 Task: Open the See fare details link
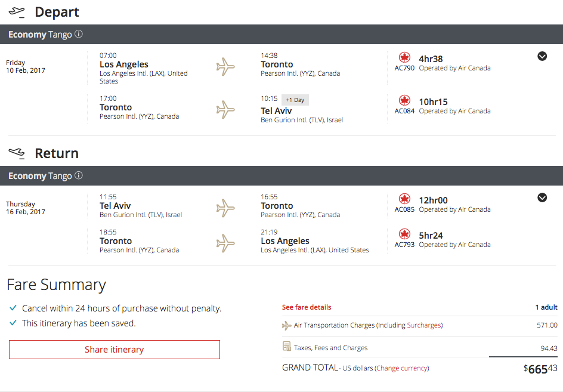[x=307, y=307]
